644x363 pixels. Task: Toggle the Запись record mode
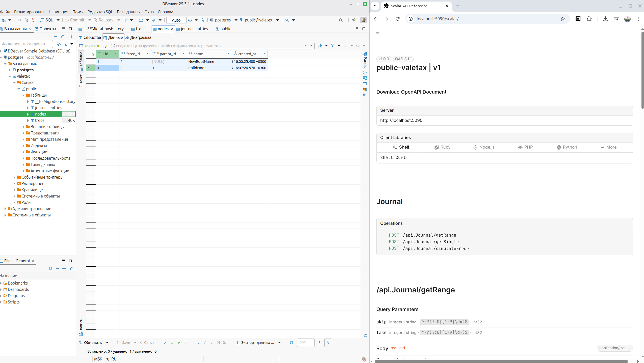coord(81,326)
